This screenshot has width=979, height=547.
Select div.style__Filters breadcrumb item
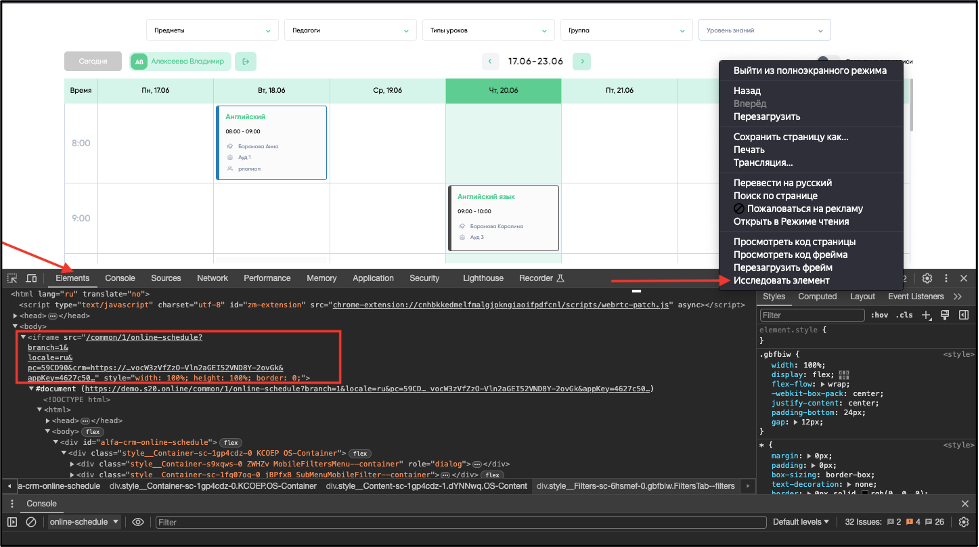tap(636, 486)
